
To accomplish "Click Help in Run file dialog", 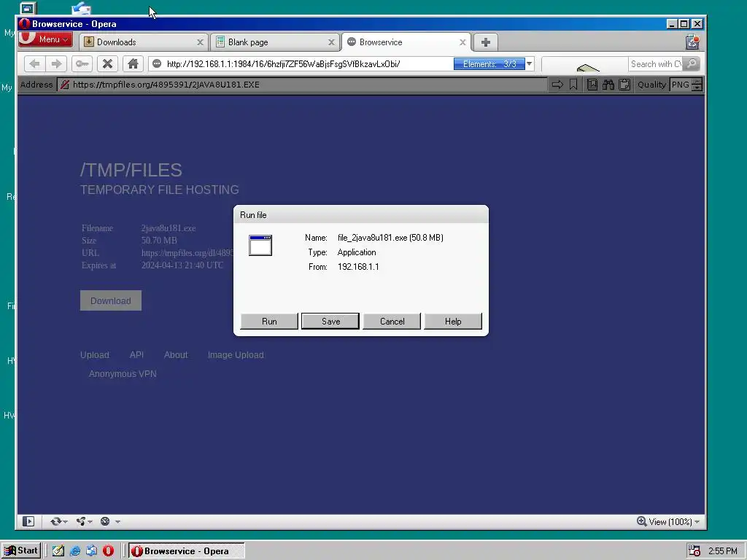I will (453, 322).
